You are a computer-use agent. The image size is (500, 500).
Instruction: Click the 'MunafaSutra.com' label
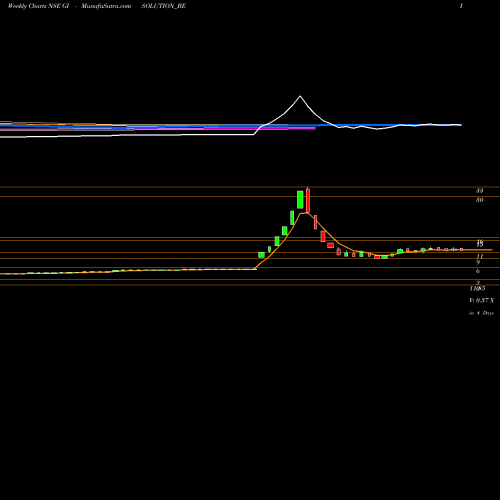pos(106,6)
